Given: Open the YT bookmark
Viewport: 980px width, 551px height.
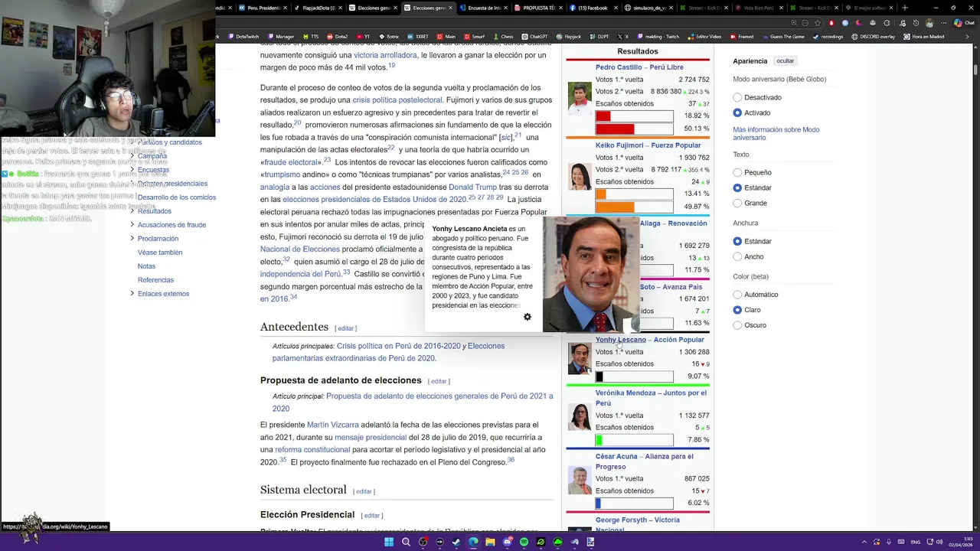Looking at the screenshot, I should (363, 37).
